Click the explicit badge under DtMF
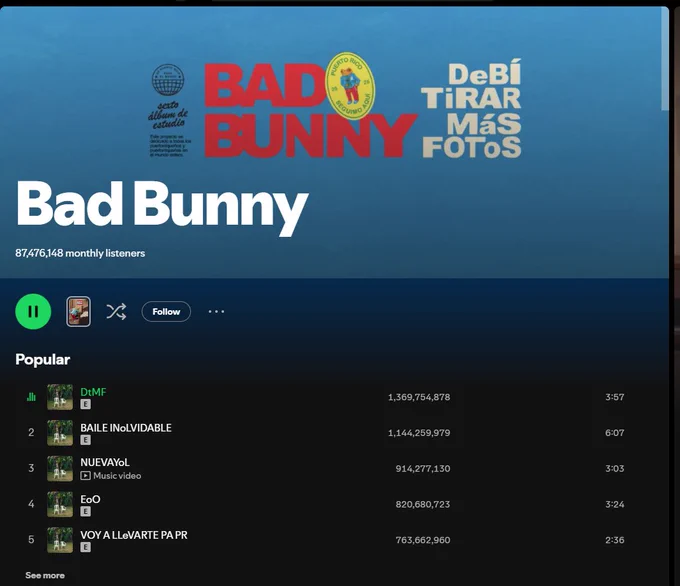The width and height of the screenshot is (680, 586). [85, 404]
